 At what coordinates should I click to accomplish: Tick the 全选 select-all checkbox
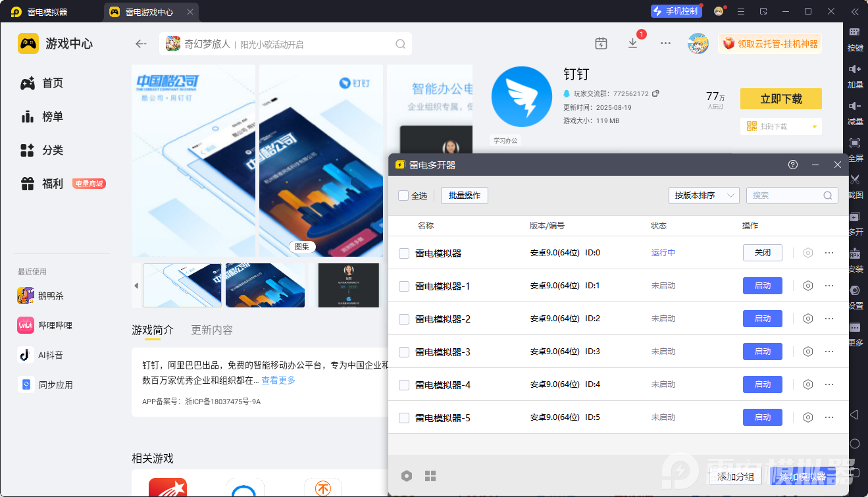tap(403, 196)
